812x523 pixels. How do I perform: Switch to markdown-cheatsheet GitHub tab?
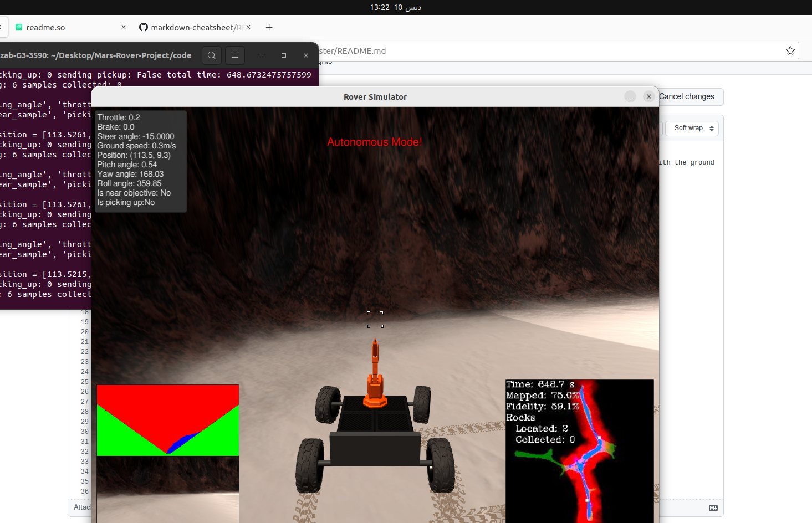coord(191,27)
